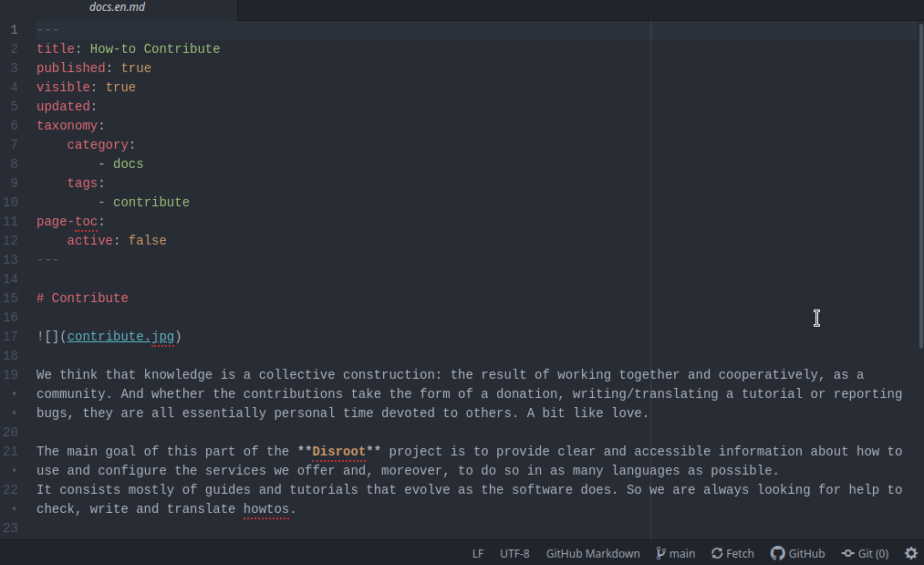Click line number 21 in the gutter
The width and height of the screenshot is (924, 565).
tap(11, 452)
